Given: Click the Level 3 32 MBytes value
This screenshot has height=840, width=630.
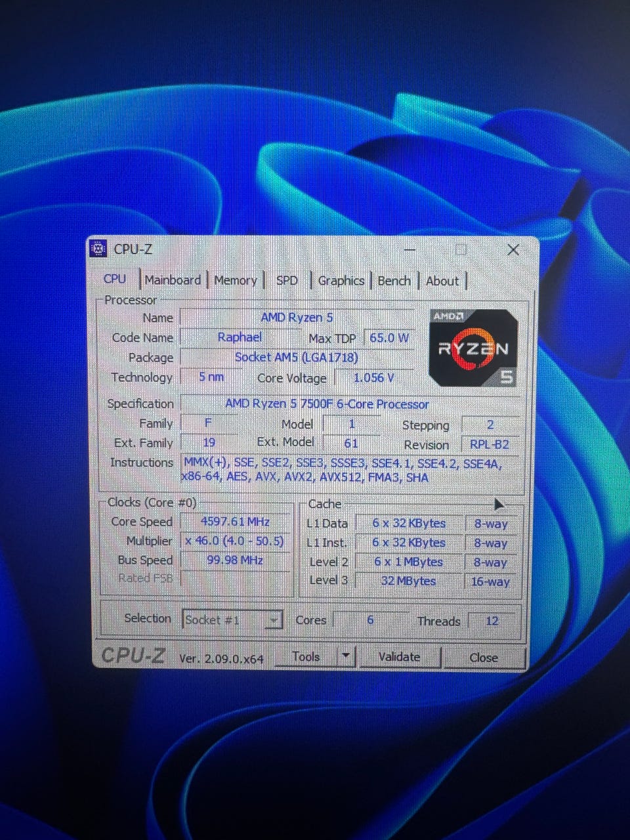Looking at the screenshot, I should coord(408,581).
